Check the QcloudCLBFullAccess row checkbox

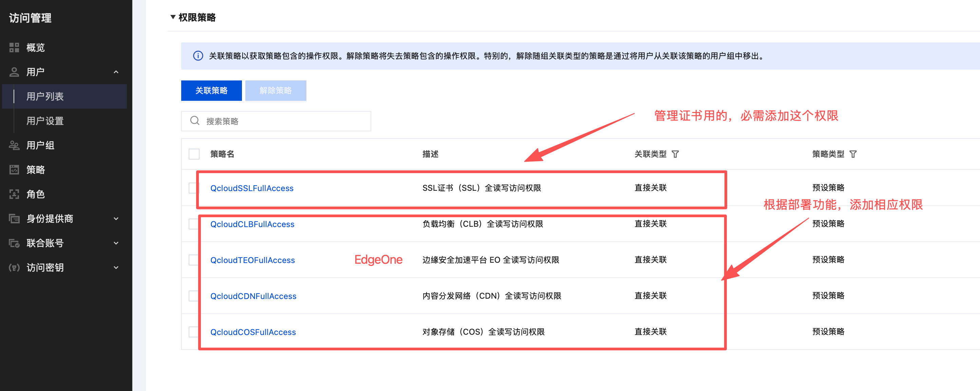(x=194, y=224)
